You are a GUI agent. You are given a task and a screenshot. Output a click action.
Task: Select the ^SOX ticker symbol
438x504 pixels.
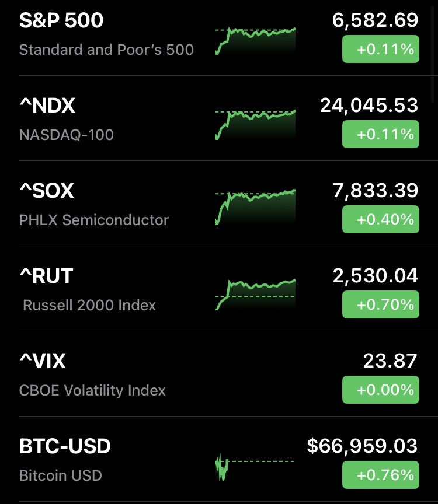pyautogui.click(x=47, y=191)
